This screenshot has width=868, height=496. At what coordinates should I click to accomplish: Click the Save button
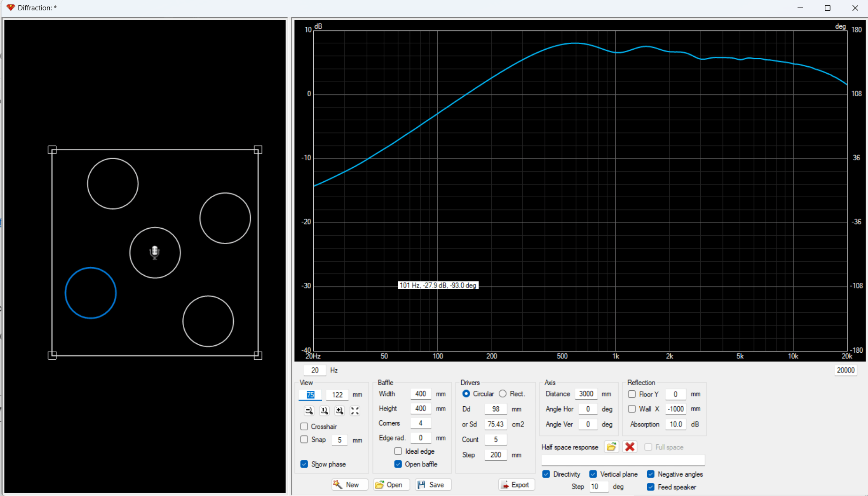click(433, 485)
